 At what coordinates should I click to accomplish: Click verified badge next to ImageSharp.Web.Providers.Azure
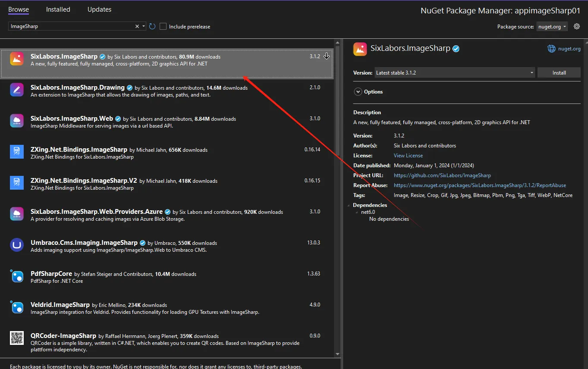click(x=167, y=212)
